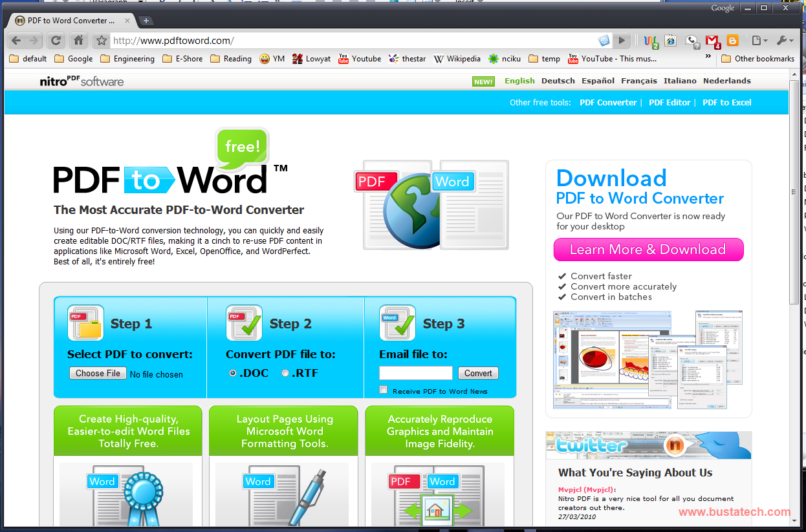The image size is (806, 532).
Task: Click the twitter bird banner
Action: pos(648,445)
